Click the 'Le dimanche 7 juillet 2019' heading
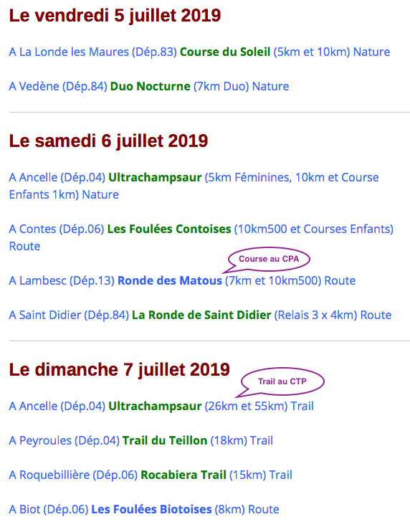Image resolution: width=410 pixels, height=532 pixels. click(x=120, y=369)
